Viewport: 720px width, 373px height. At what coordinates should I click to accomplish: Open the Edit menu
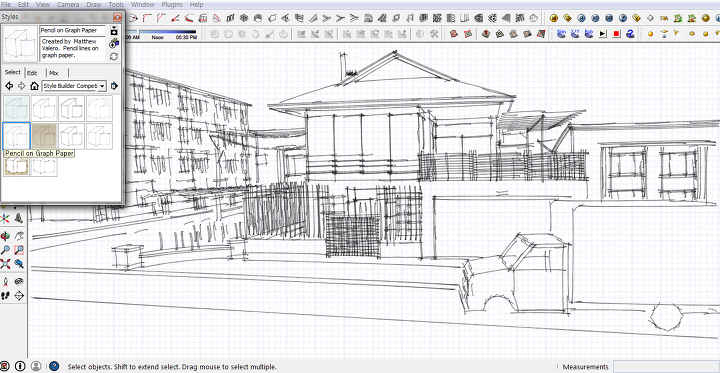point(23,5)
